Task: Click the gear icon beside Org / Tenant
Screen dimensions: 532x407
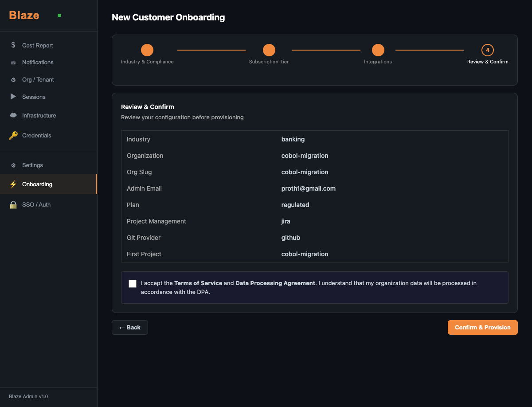Action: point(13,80)
